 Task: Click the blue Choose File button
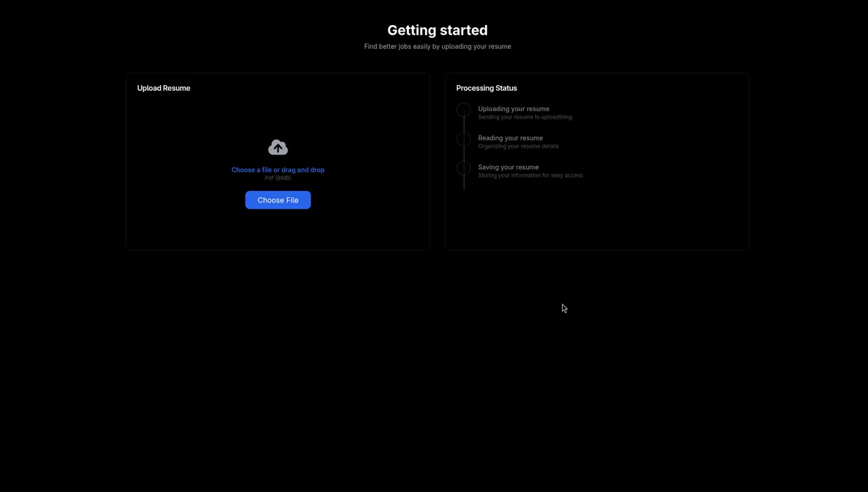pos(278,200)
